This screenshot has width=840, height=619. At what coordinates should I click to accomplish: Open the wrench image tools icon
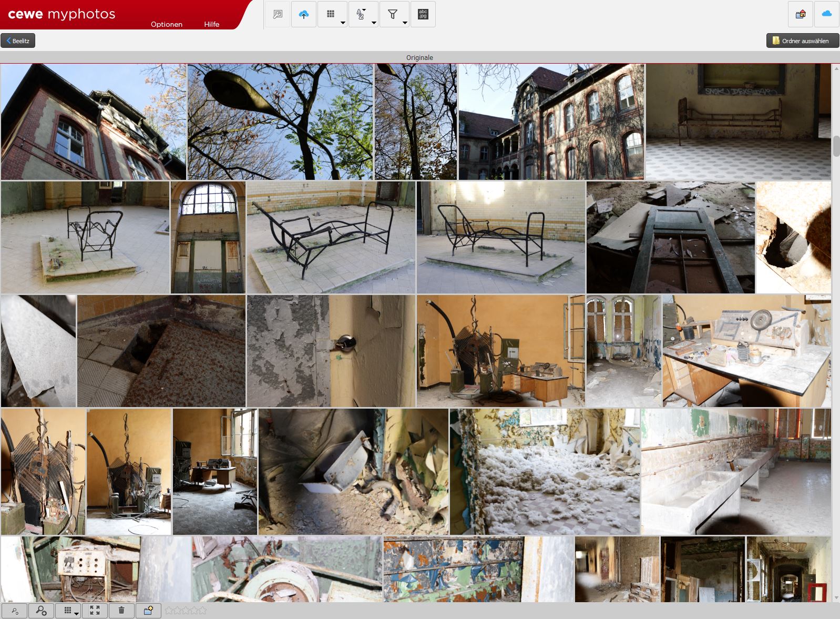[x=278, y=15]
